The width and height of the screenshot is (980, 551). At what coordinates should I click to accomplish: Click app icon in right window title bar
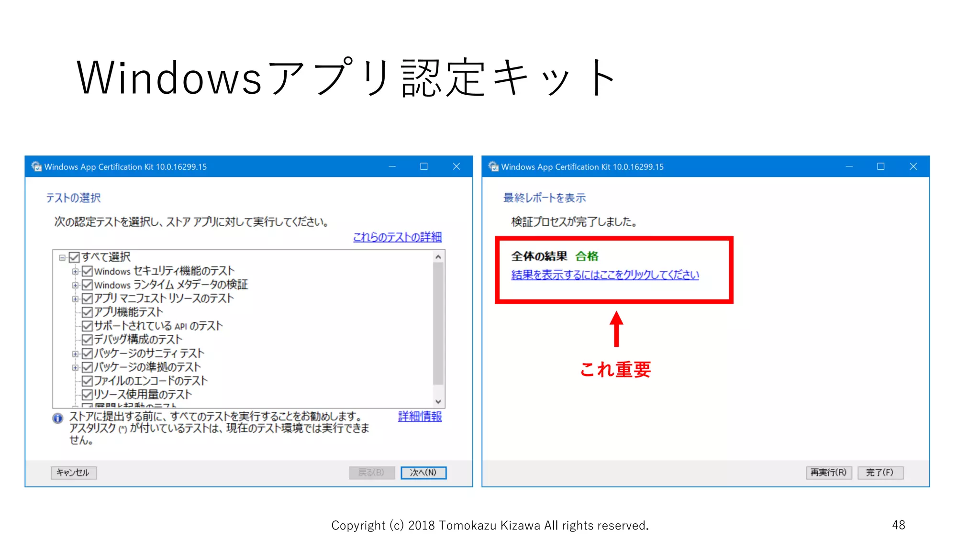point(493,166)
